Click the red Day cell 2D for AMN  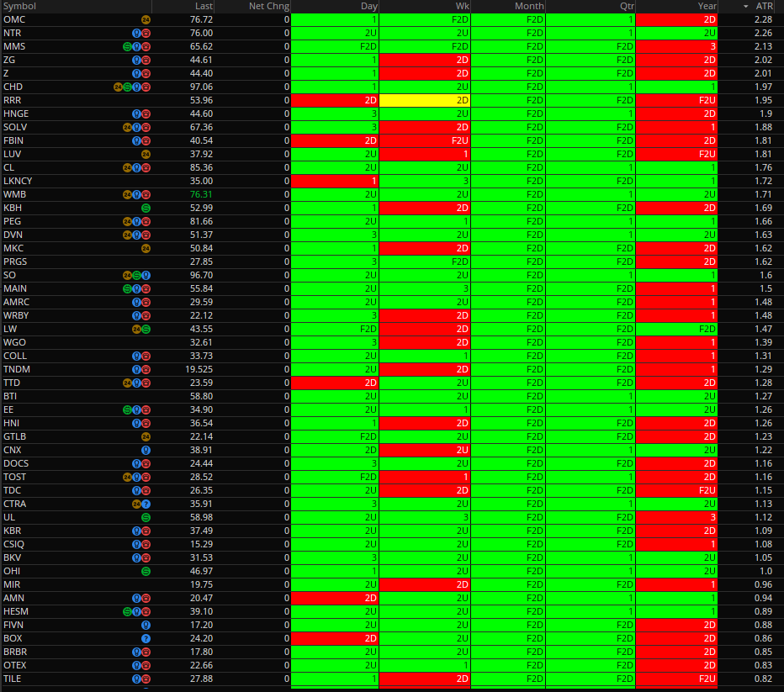335,598
